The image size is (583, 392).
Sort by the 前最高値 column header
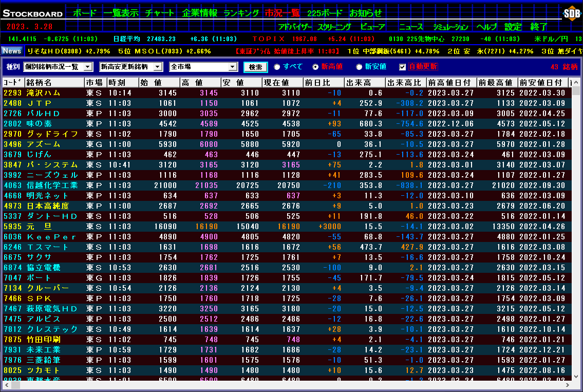point(498,83)
